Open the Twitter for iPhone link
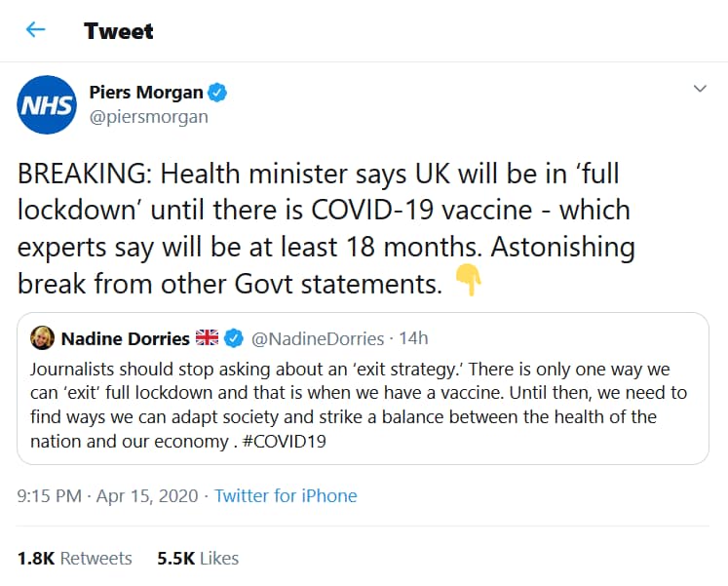Screen dimensions: 728x586 [x=286, y=496]
